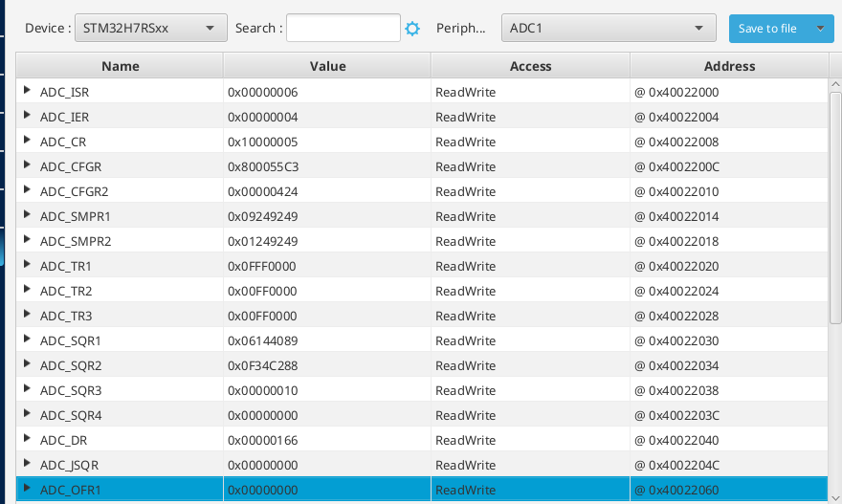Click the scrollbar up arrow
This screenshot has height=504, width=842.
(835, 84)
